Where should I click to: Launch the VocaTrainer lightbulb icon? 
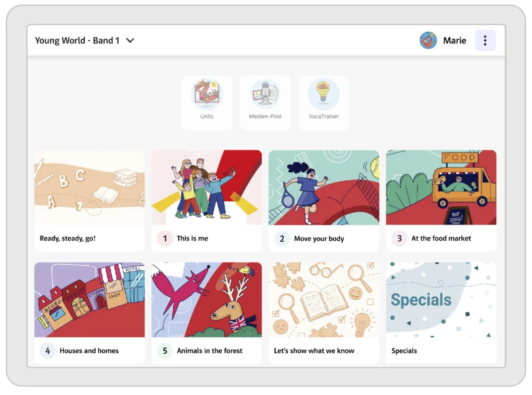pyautogui.click(x=324, y=95)
